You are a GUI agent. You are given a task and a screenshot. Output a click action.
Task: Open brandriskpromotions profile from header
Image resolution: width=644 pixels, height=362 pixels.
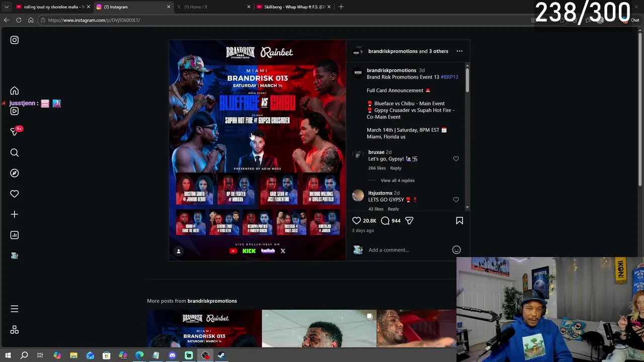[x=392, y=51]
